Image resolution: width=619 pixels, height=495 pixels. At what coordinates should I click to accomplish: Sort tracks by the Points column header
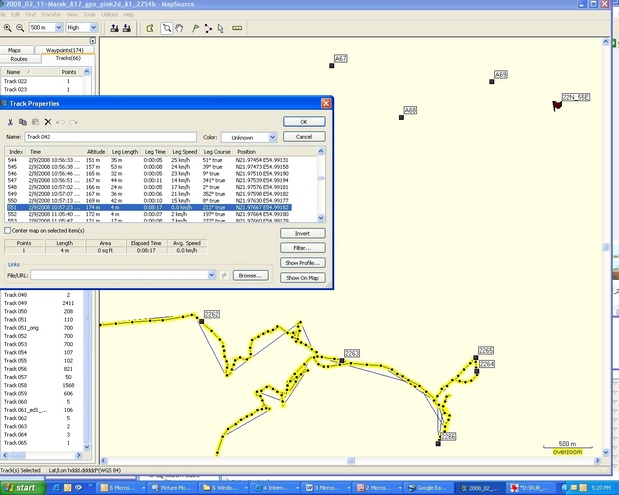pyautogui.click(x=68, y=72)
